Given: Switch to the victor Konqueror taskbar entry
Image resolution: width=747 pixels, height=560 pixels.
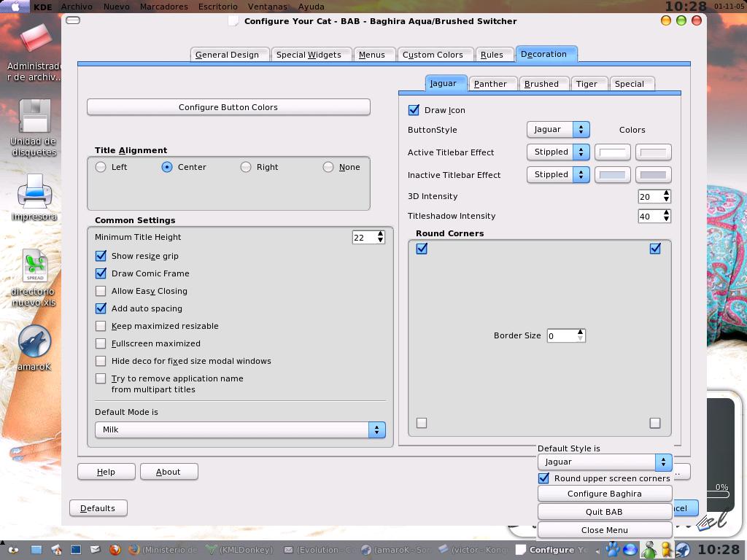Looking at the screenshot, I should 473,550.
